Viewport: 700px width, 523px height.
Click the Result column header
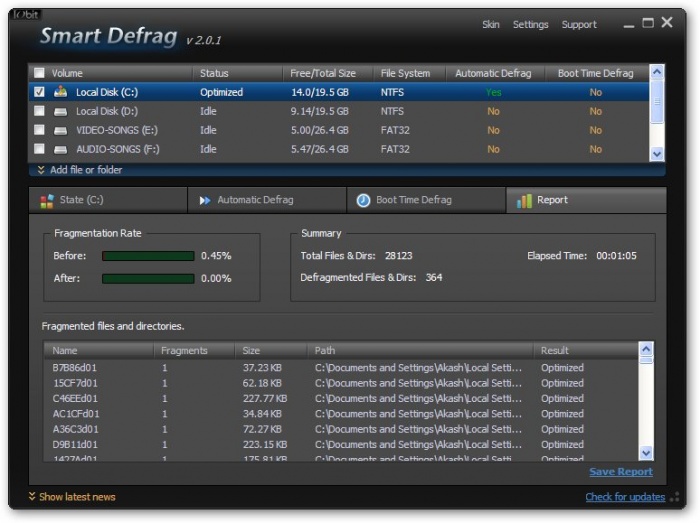point(586,351)
